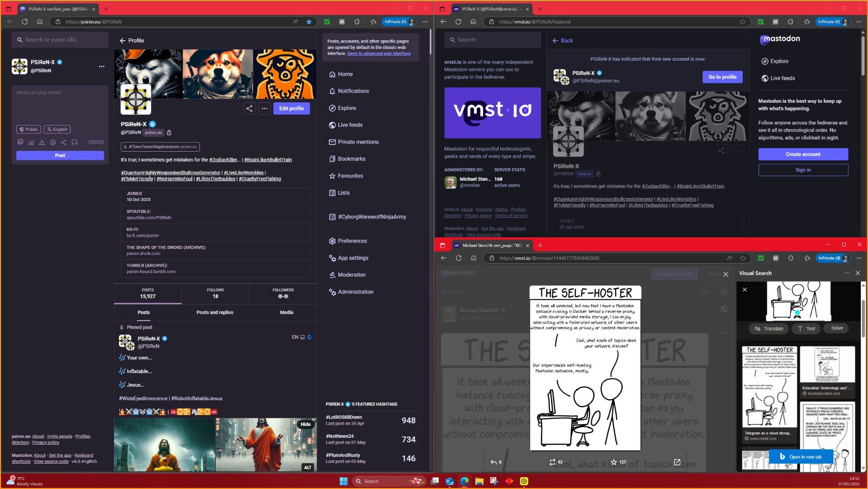Open Administration in psiren.eu sidebar
Viewport: 868px width, 489px height.
pyautogui.click(x=351, y=292)
